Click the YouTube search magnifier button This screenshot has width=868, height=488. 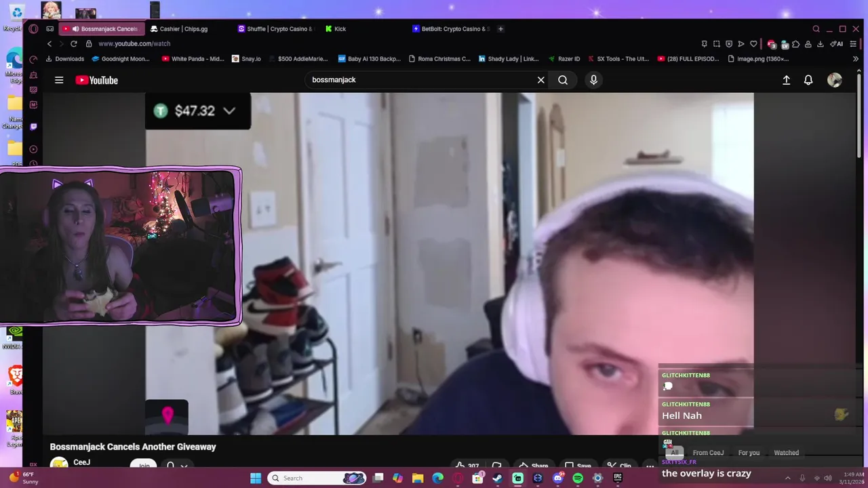[x=563, y=80]
